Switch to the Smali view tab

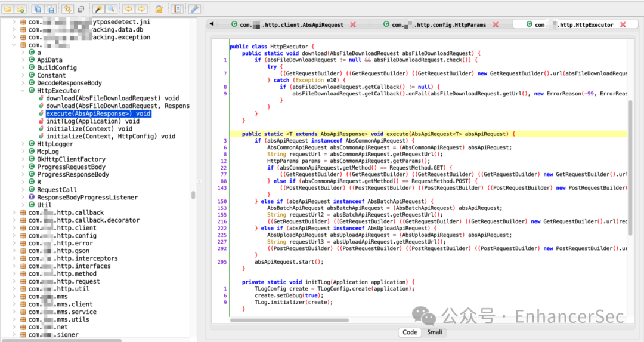coord(435,332)
